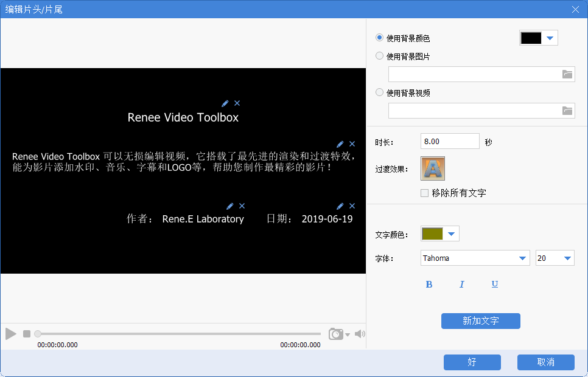Click the black background color swatch

click(x=531, y=38)
